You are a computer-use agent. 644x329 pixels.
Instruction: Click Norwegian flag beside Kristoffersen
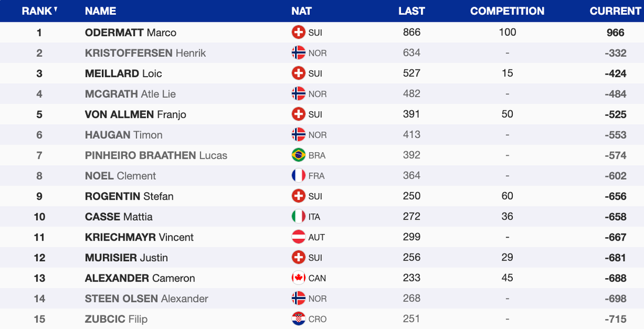[x=299, y=53]
